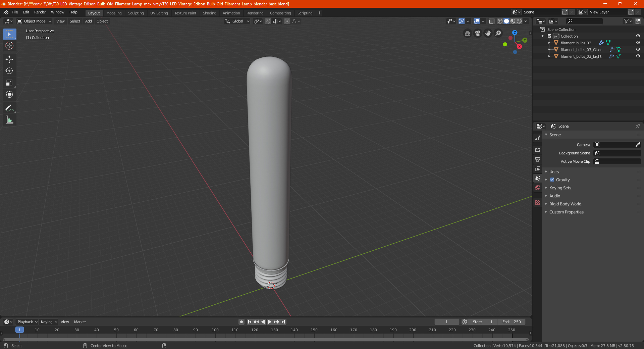Select the Transform tool
The image size is (644, 349).
pos(9,94)
